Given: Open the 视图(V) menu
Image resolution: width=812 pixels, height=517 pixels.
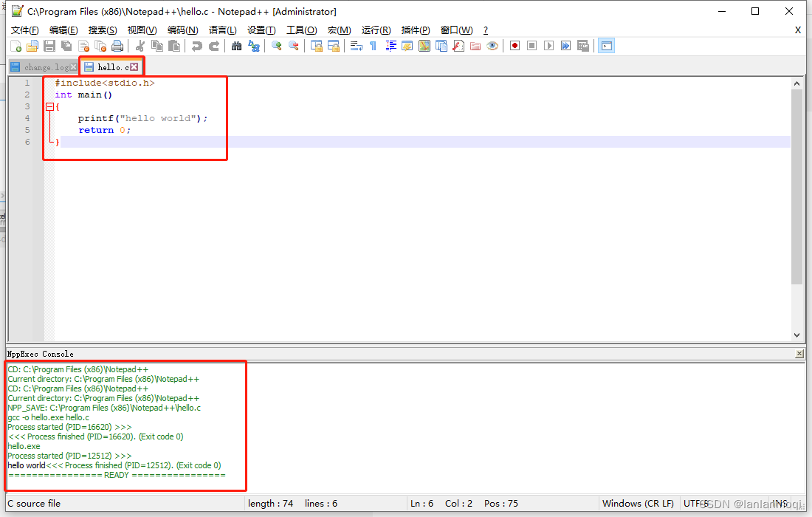Looking at the screenshot, I should (142, 30).
